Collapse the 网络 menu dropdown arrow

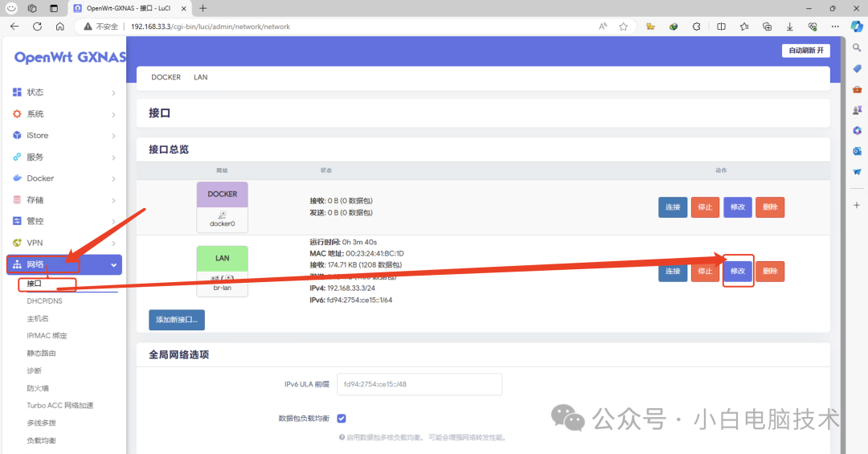(x=113, y=265)
